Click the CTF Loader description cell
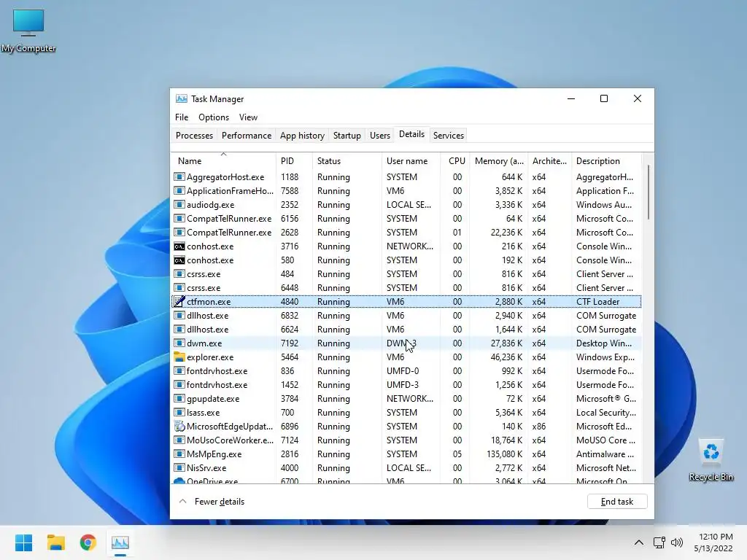Screen dimensions: 747x560 (x=598, y=301)
